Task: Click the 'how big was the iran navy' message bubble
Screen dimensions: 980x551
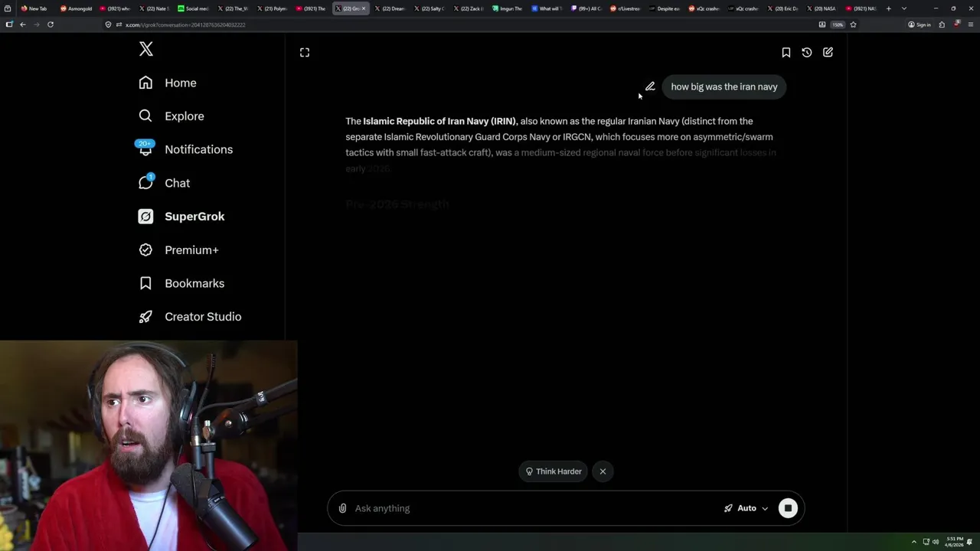Action: point(724,86)
